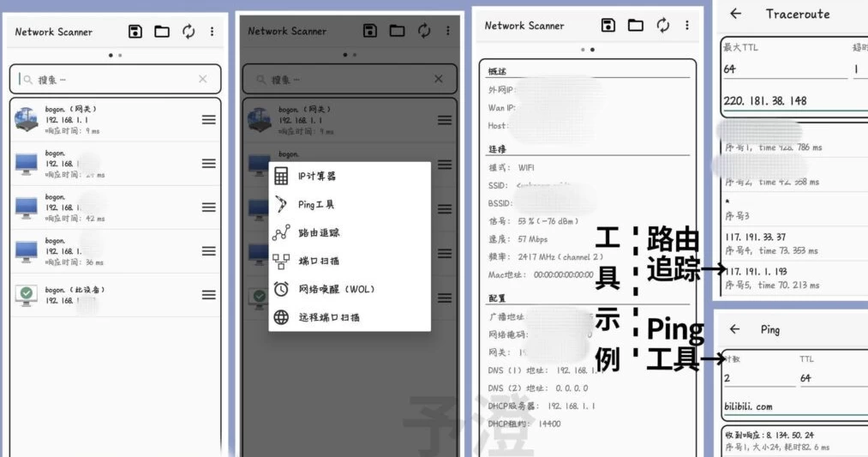Open the hamburger menu for the bogon (网关) device
Viewport: 868px width, 457px height.
pyautogui.click(x=208, y=120)
